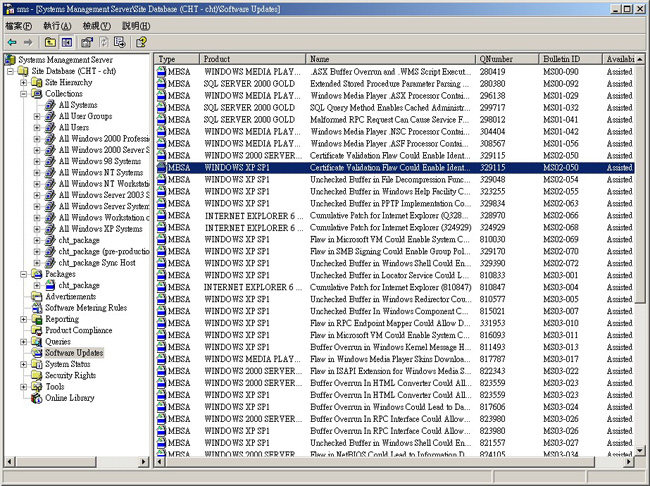Open the 檔案(F) File menu
The height and width of the screenshot is (486, 650).
(19, 26)
